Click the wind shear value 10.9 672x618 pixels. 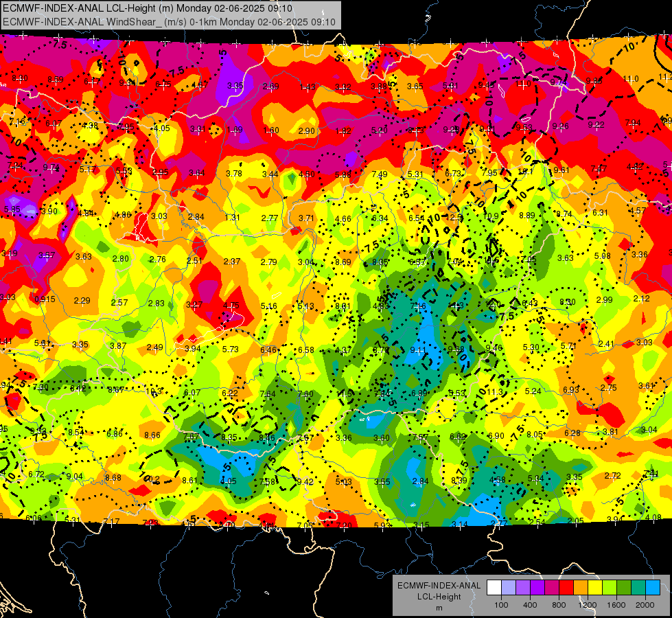point(491,216)
